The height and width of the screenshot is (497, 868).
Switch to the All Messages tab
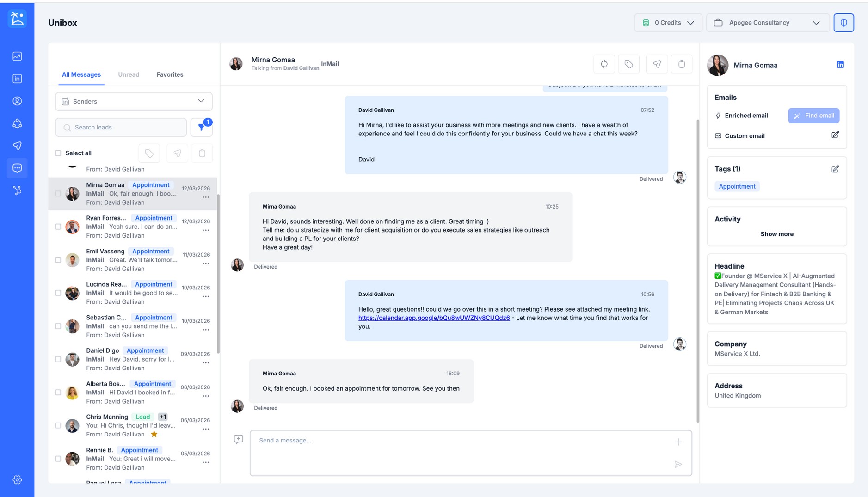point(81,74)
